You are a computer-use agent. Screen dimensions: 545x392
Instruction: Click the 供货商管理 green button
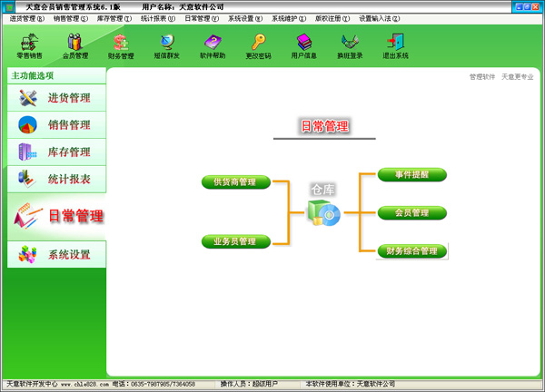235,182
